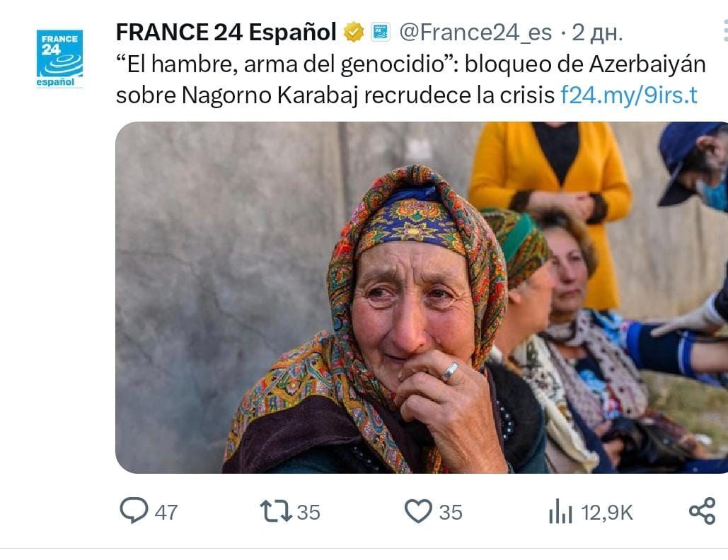Click the reply count 47
The height and width of the screenshot is (560, 728).
(x=166, y=512)
